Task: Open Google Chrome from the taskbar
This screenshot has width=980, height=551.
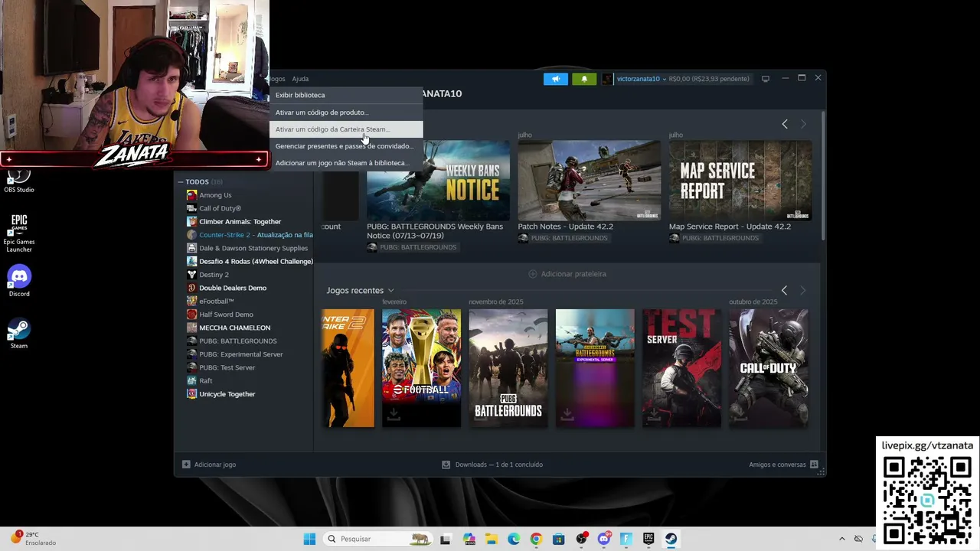Action: [x=536, y=539]
